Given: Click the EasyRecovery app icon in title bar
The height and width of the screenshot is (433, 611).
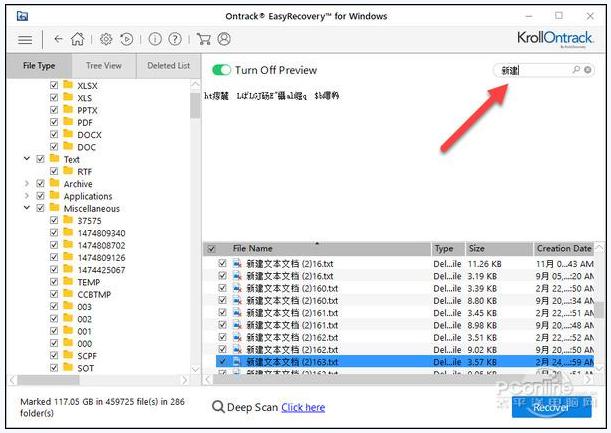Looking at the screenshot, I should tap(23, 16).
